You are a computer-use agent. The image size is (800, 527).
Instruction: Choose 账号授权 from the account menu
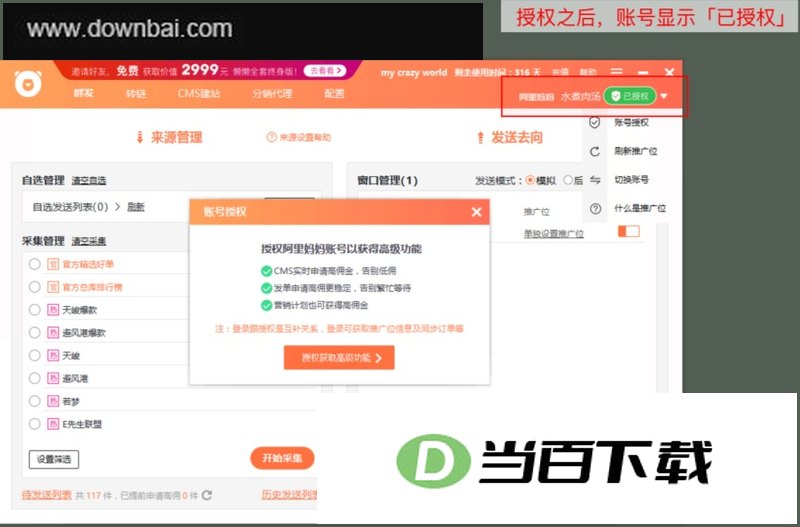(631, 122)
